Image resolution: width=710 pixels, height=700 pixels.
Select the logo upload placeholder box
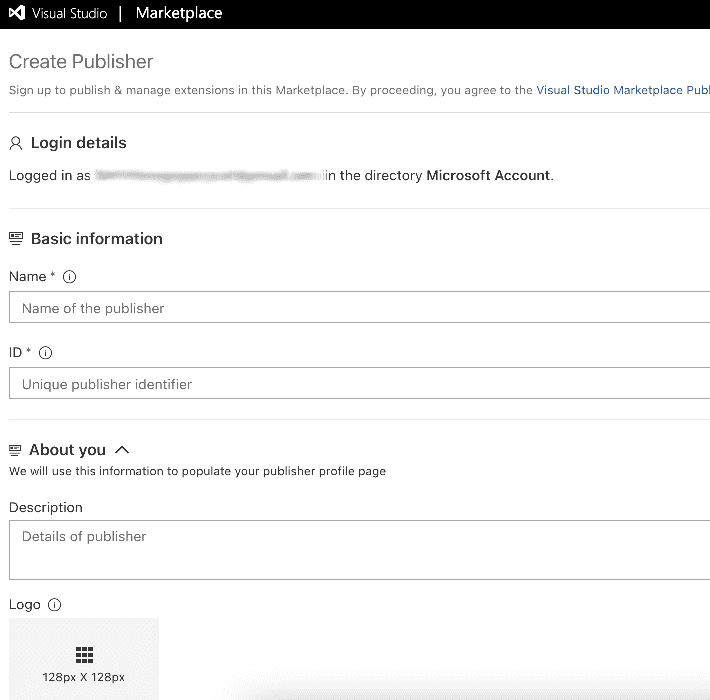point(84,659)
